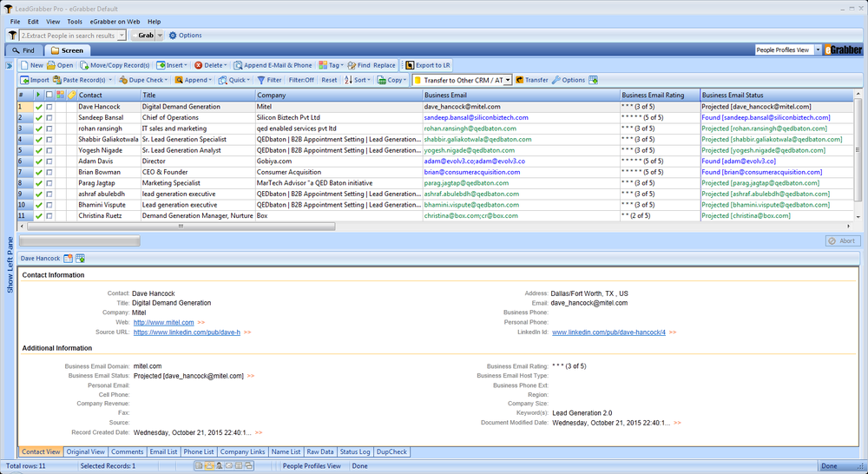Click the last cascade-window icon in status bar
Screen dimensions: 868x474
click(x=248, y=466)
